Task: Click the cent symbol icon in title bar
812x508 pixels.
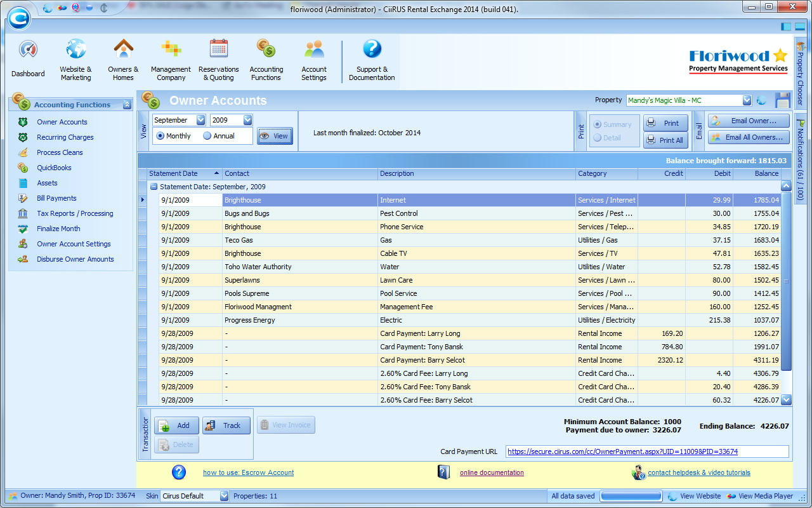Action: [x=103, y=8]
